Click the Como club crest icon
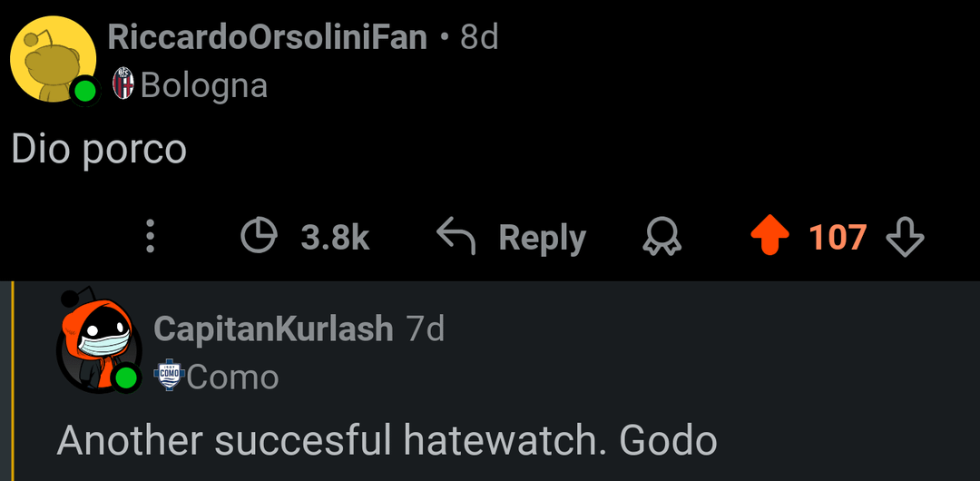Viewport: 980px width, 481px height. click(x=169, y=375)
